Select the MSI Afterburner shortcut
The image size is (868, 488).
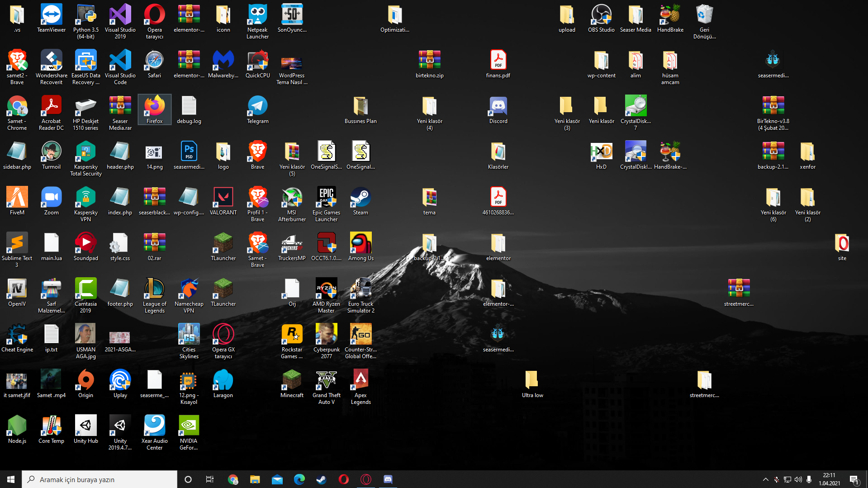click(x=292, y=204)
